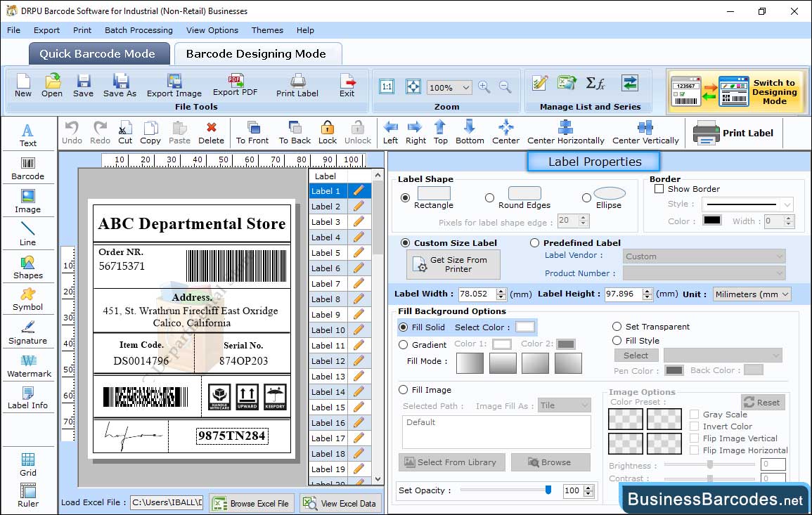The image size is (812, 515).
Task: Select the Round Edges label shape
Action: 489,197
